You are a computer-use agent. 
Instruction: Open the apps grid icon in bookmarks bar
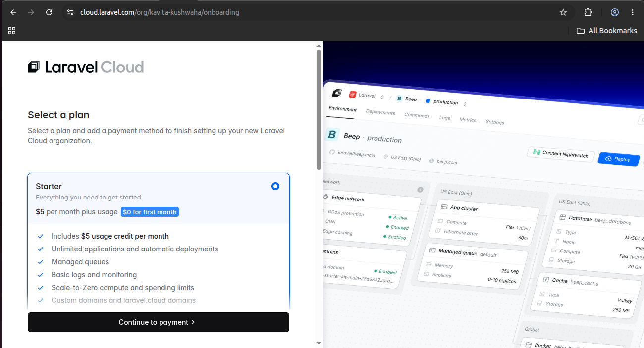pos(12,31)
